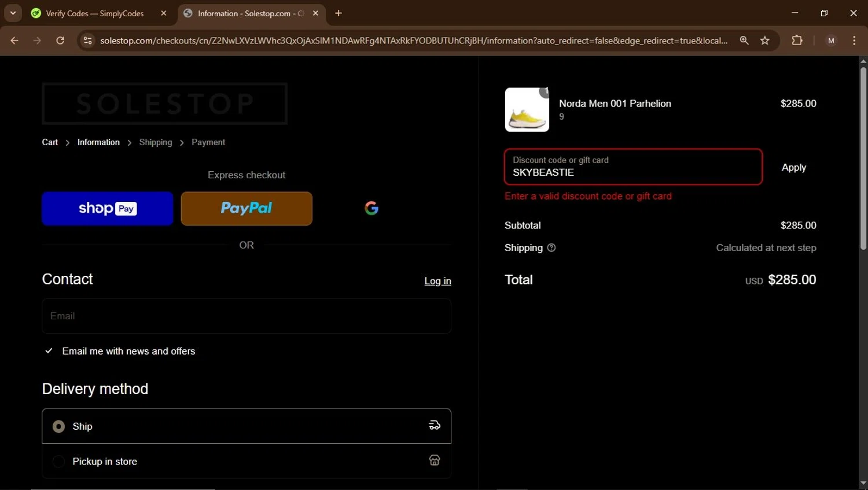868x490 pixels.
Task: Open the Chrome three-dot menu
Action: tap(854, 40)
